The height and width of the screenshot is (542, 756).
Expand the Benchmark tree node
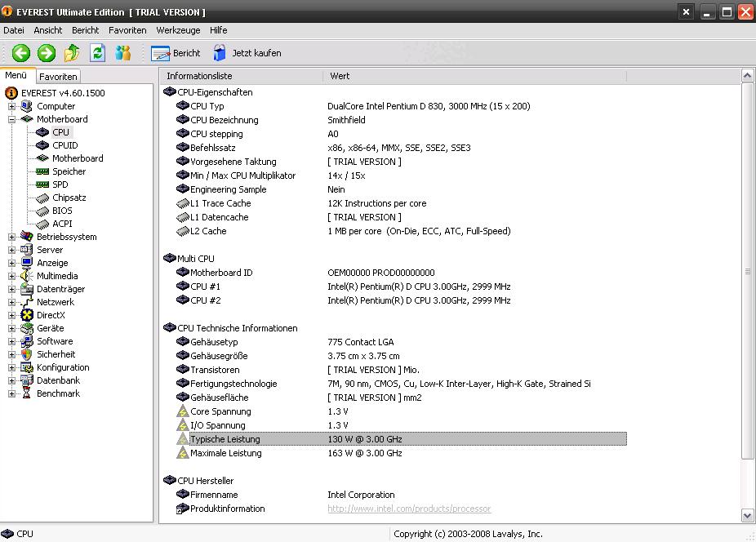click(x=11, y=393)
